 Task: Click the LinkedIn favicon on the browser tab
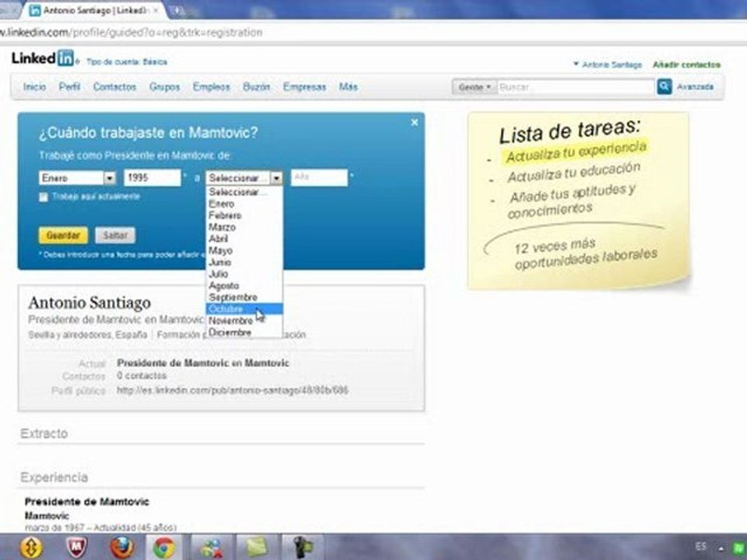(x=34, y=10)
